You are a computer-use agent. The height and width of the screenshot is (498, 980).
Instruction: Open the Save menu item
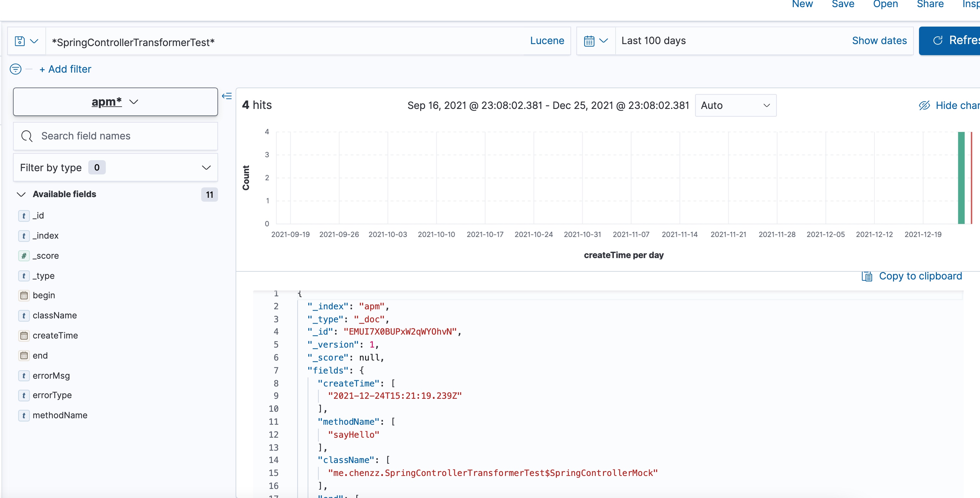(x=843, y=5)
